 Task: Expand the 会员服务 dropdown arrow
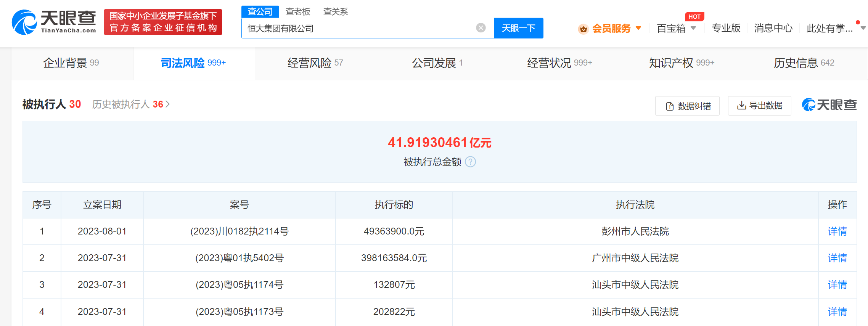(638, 28)
